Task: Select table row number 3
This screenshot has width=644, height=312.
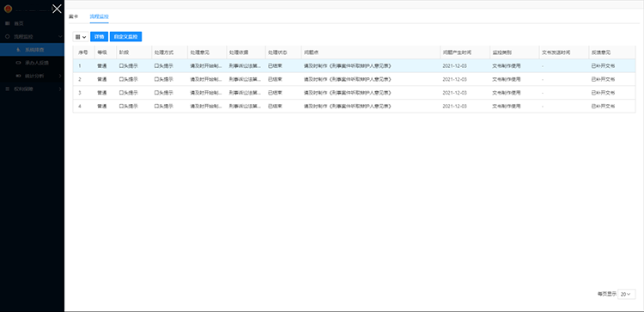Action: coord(354,93)
